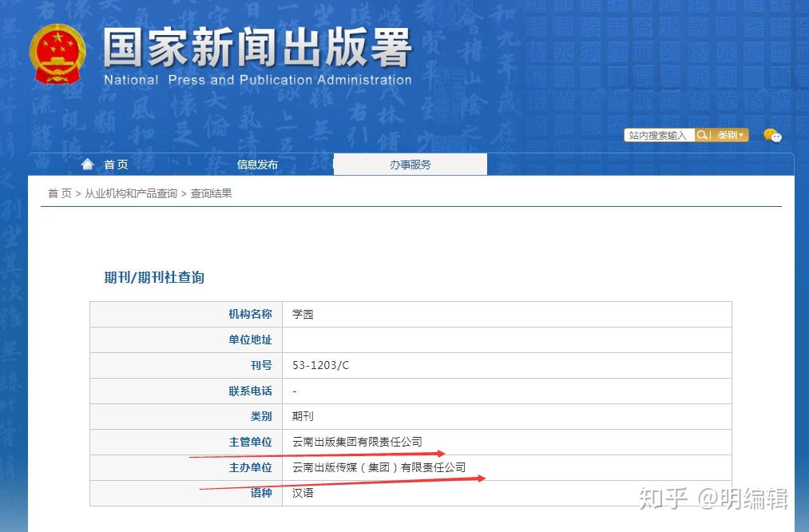Click the 主办单位 label cell

[x=186, y=467]
